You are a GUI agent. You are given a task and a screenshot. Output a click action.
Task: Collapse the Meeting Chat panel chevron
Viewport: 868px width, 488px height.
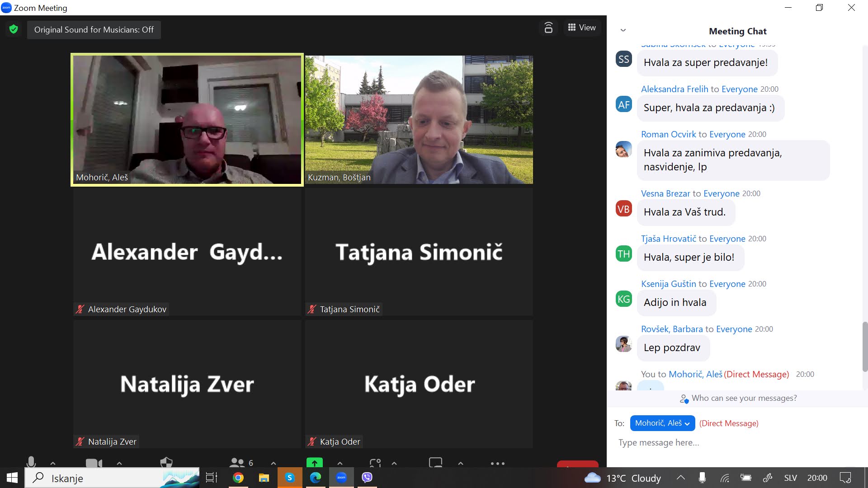[623, 30]
